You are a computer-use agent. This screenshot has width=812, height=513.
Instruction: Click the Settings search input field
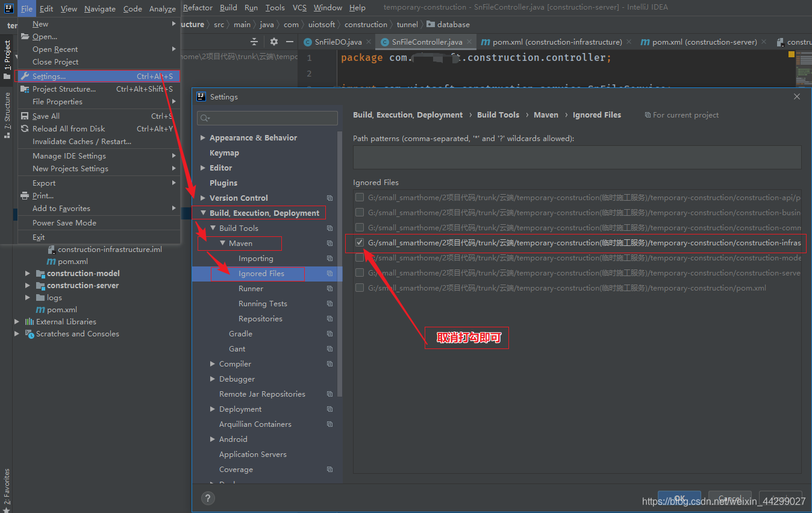[267, 118]
